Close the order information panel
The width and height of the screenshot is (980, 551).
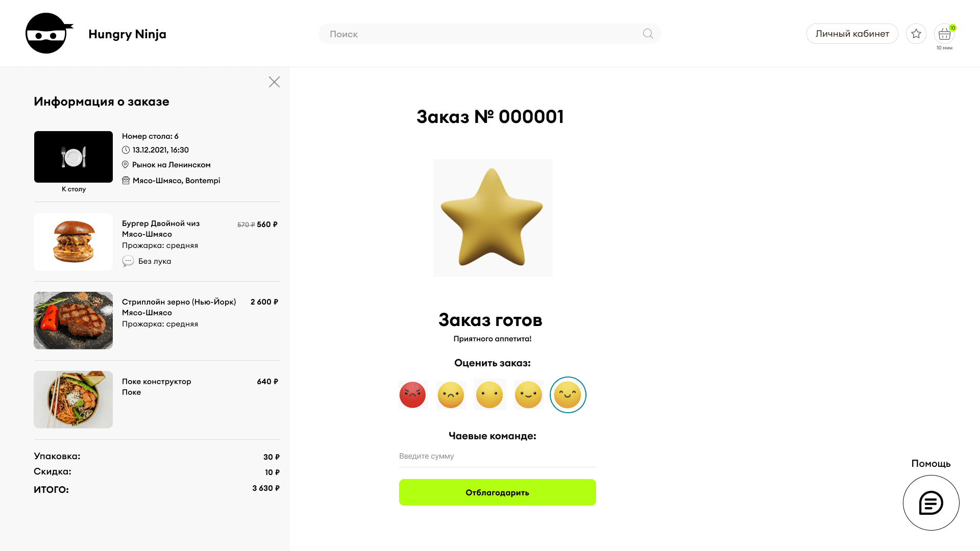click(274, 82)
